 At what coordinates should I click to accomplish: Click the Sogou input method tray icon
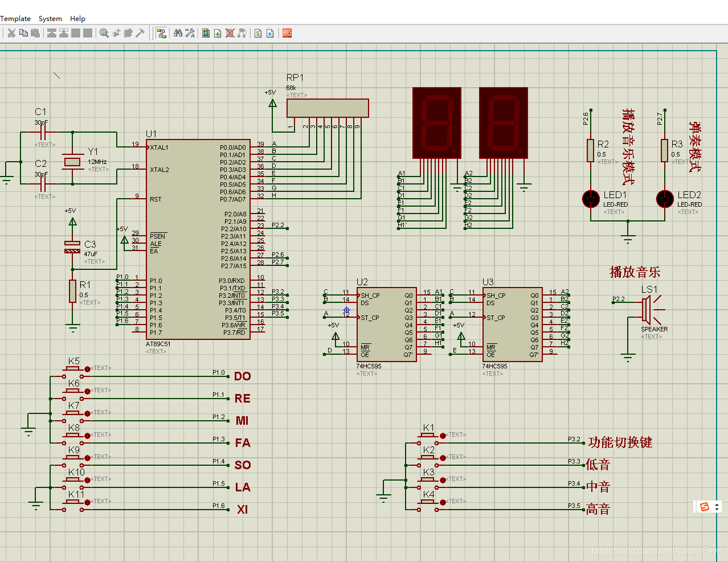pyautogui.click(x=705, y=506)
